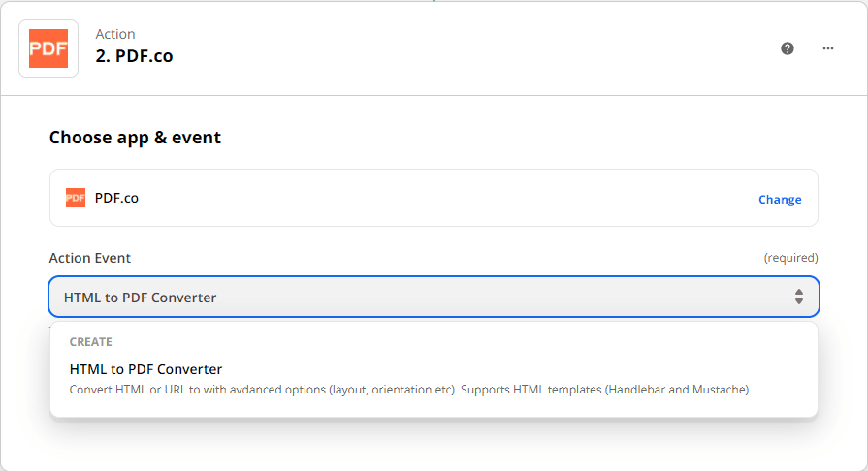Click the option description starting "Convert HTML or URL"

tap(410, 390)
